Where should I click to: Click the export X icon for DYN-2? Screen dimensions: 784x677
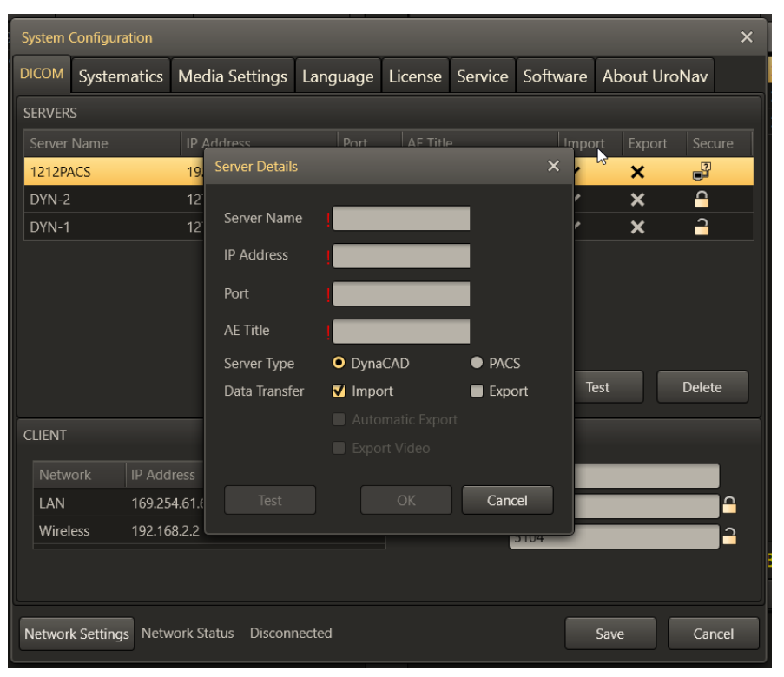[x=637, y=200]
